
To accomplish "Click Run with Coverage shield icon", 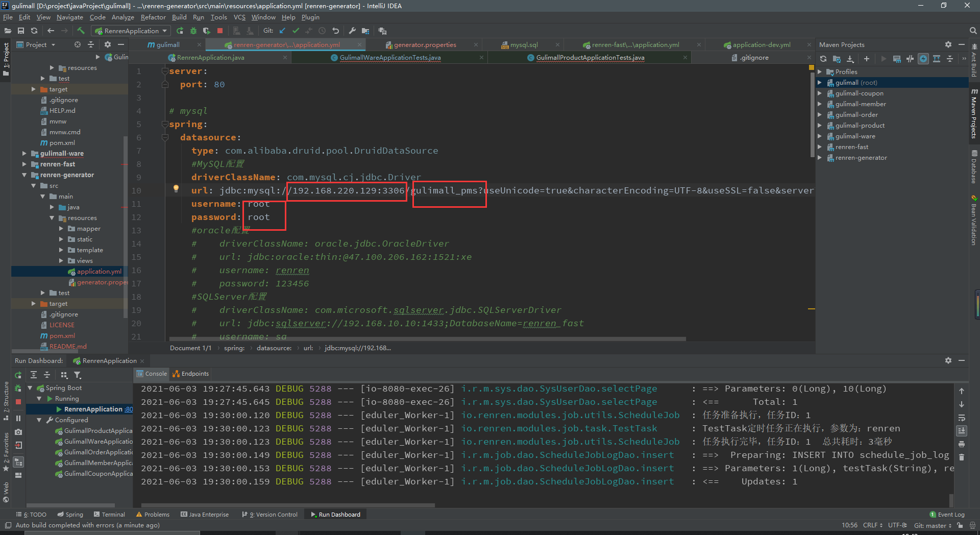I will coord(207,31).
